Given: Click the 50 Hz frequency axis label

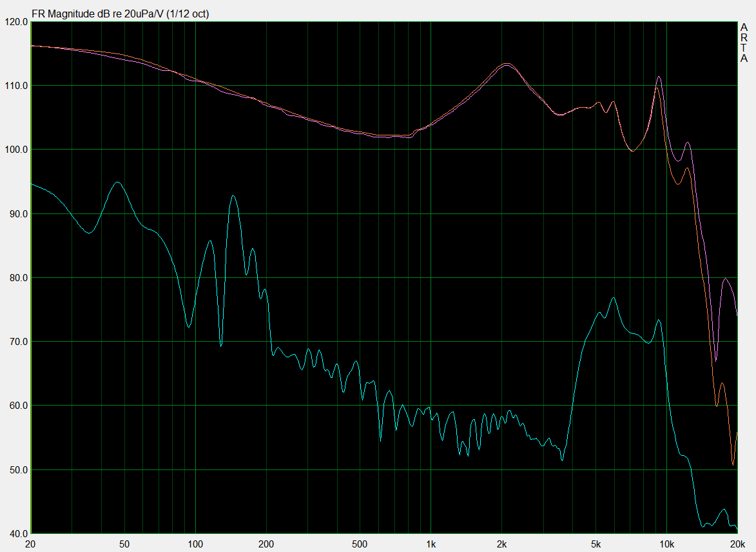Looking at the screenshot, I should click(124, 544).
